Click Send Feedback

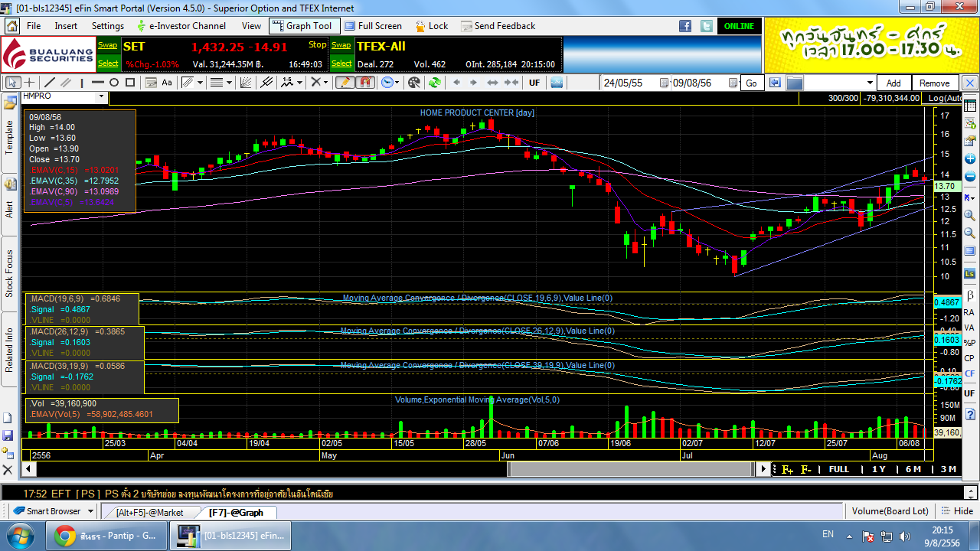tap(498, 26)
